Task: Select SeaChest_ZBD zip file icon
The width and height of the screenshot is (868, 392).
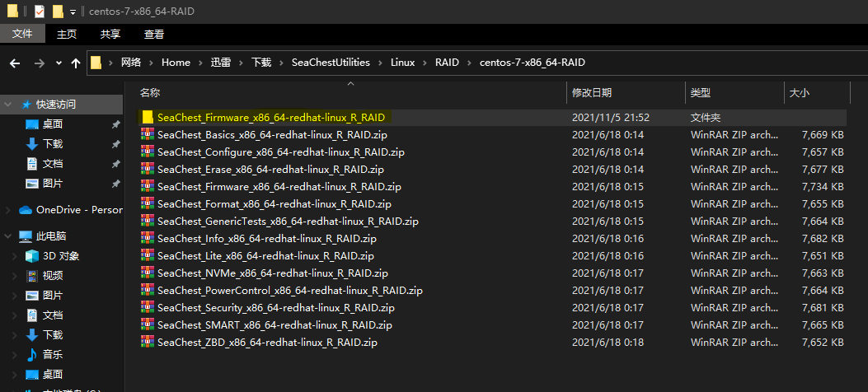Action: coord(148,343)
